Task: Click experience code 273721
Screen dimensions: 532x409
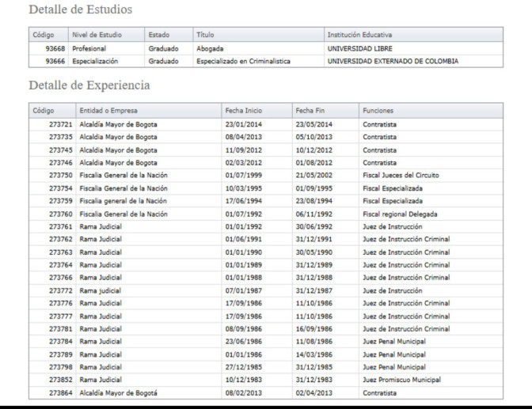Action: click(x=60, y=125)
